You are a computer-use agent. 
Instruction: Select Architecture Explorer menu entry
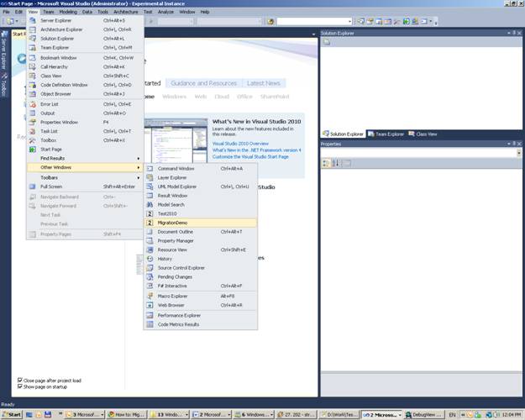(x=85, y=29)
